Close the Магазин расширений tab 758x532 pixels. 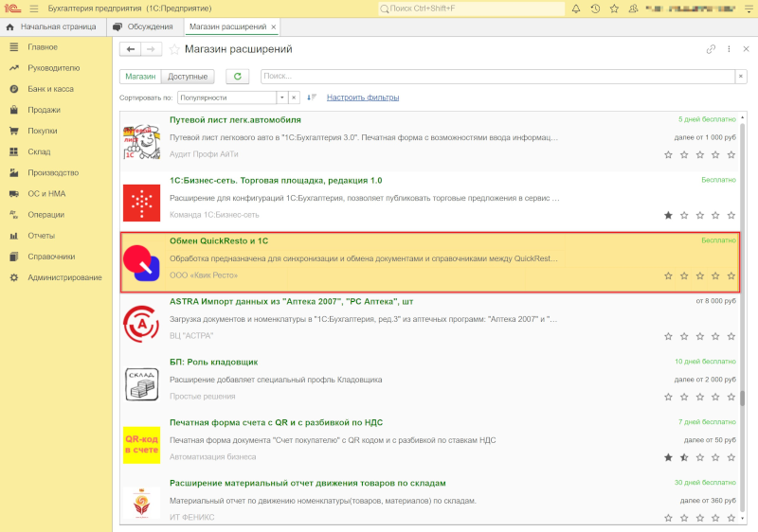coord(274,27)
